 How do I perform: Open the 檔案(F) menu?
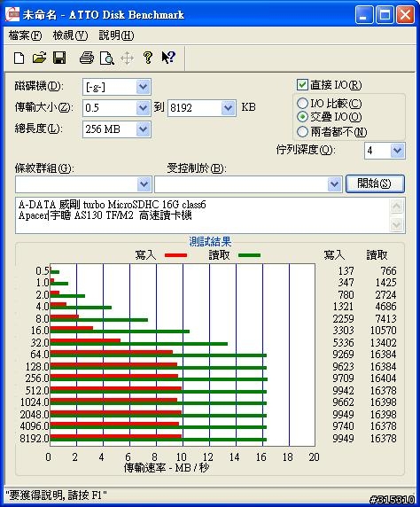click(x=25, y=35)
